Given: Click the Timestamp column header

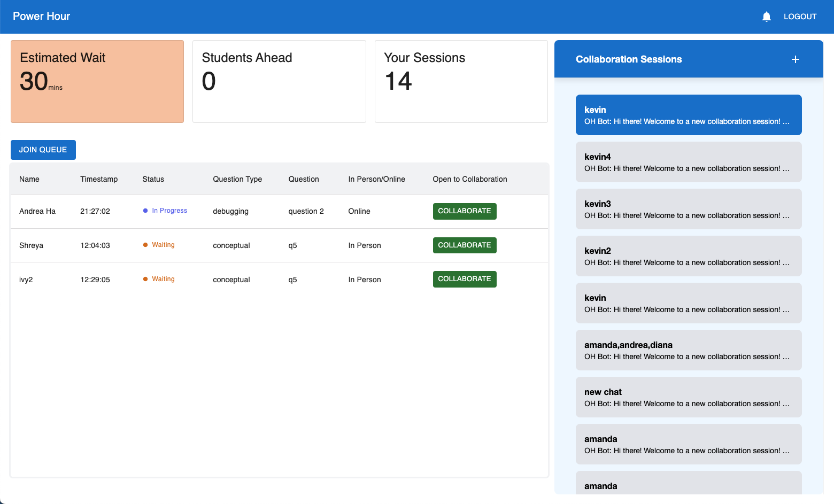Looking at the screenshot, I should coord(99,179).
